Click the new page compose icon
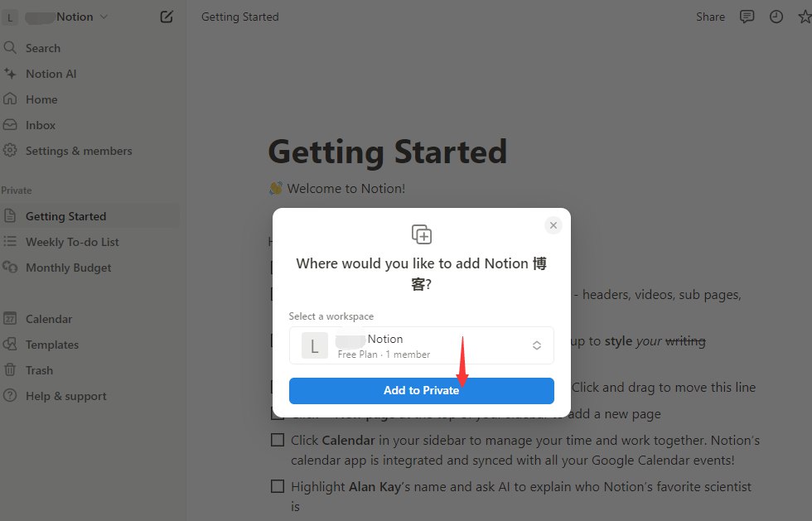The width and height of the screenshot is (812, 521). pos(167,17)
